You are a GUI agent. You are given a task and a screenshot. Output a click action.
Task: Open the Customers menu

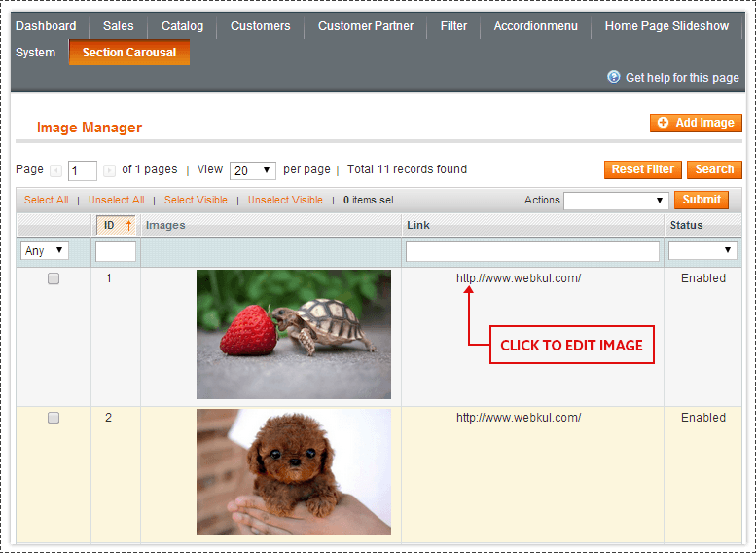(x=260, y=26)
